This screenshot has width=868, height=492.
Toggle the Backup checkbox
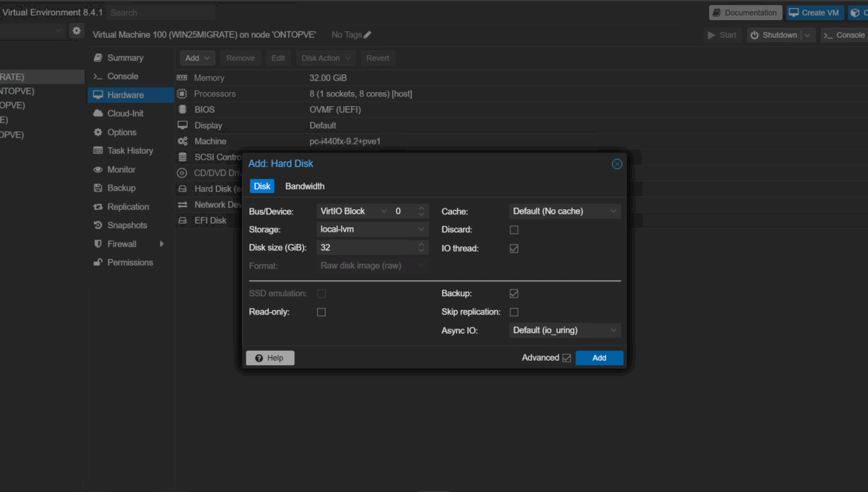(513, 294)
